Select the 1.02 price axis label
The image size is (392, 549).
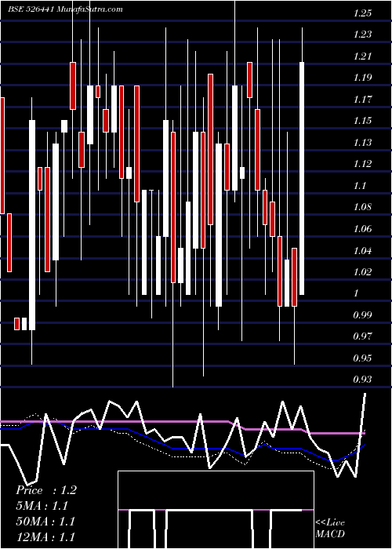tap(362, 271)
